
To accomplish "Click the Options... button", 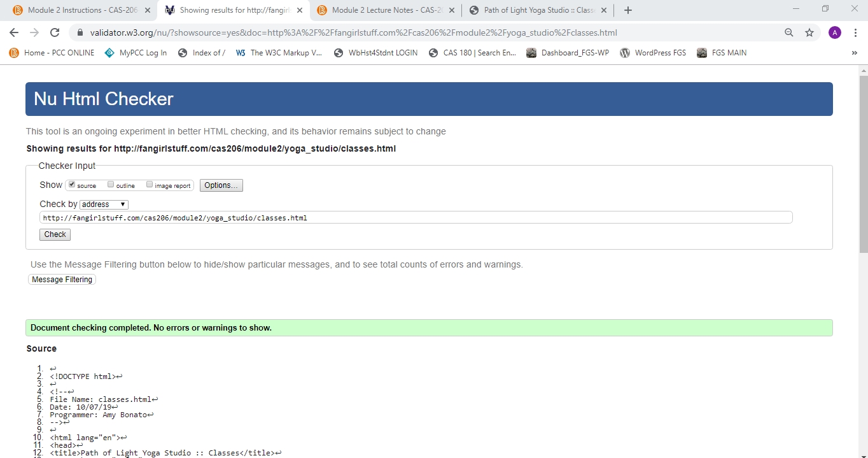I will [221, 185].
